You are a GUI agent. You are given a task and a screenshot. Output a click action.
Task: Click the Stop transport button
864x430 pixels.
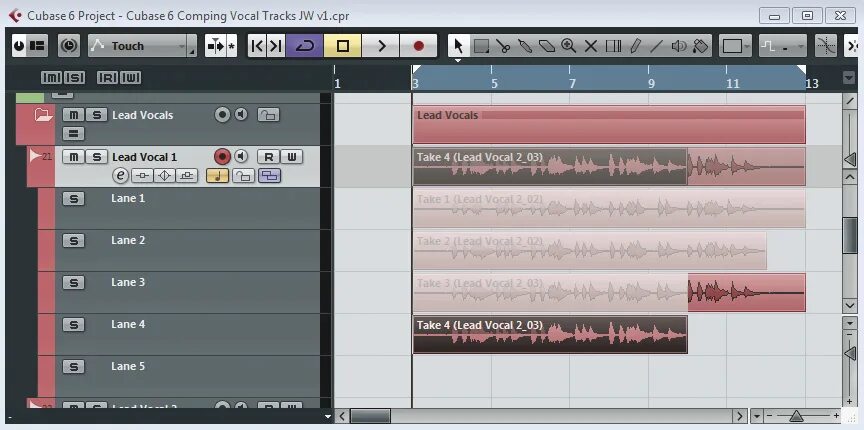click(x=342, y=46)
